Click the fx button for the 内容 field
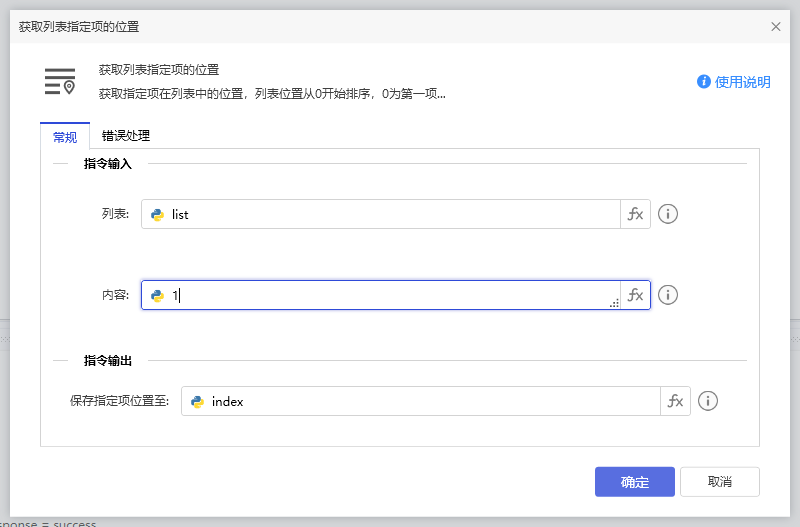 point(635,295)
